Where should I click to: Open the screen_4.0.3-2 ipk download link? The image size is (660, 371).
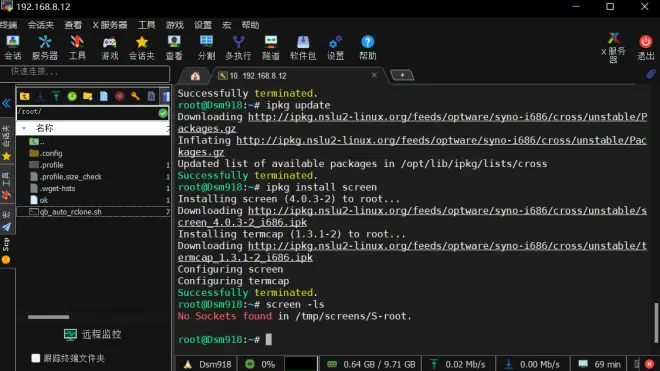coord(412,216)
